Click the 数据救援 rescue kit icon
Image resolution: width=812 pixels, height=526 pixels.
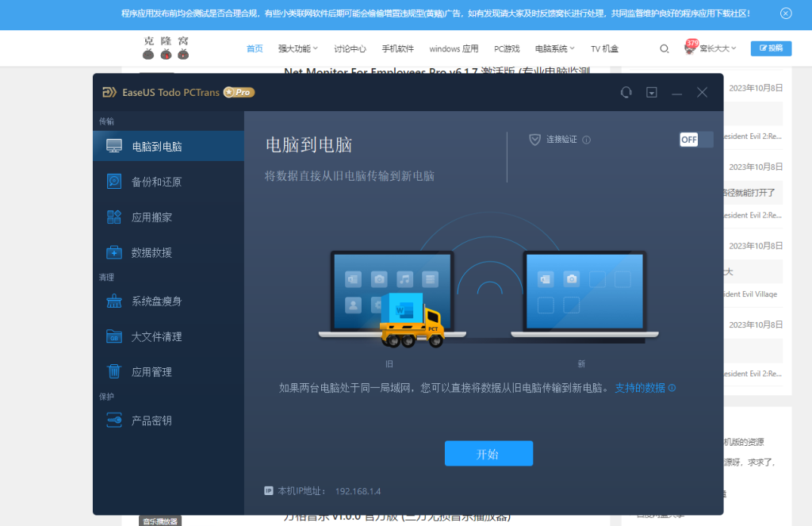point(114,252)
